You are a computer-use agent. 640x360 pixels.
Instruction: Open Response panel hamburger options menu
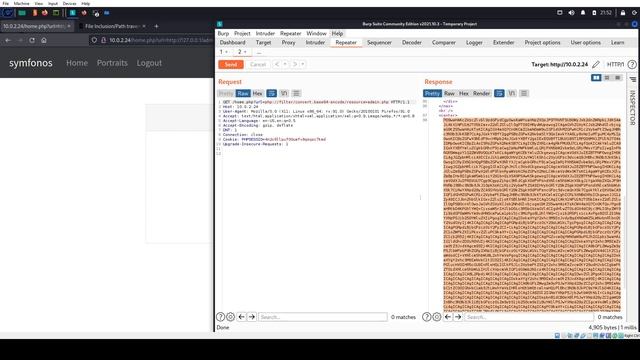[x=524, y=93]
